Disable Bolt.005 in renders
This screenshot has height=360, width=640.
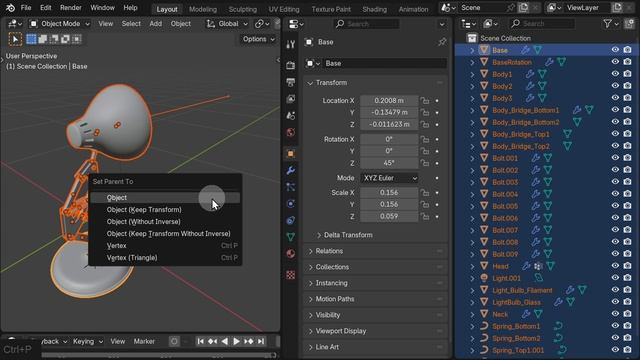[627, 206]
